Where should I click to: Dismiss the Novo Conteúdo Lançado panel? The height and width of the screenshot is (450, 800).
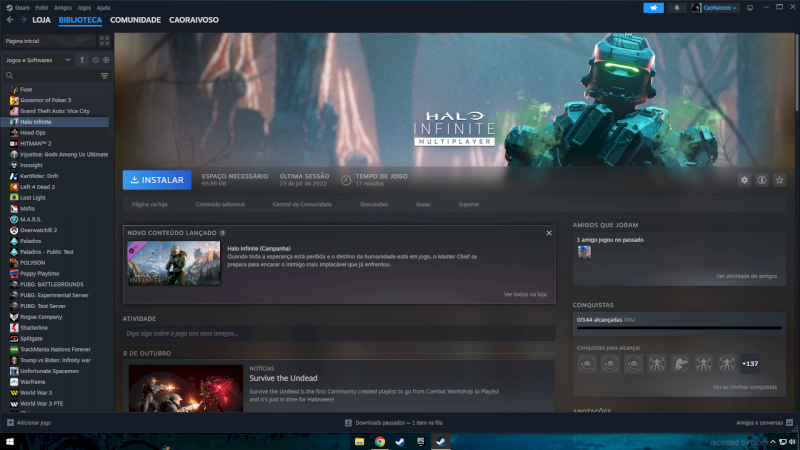click(x=548, y=232)
